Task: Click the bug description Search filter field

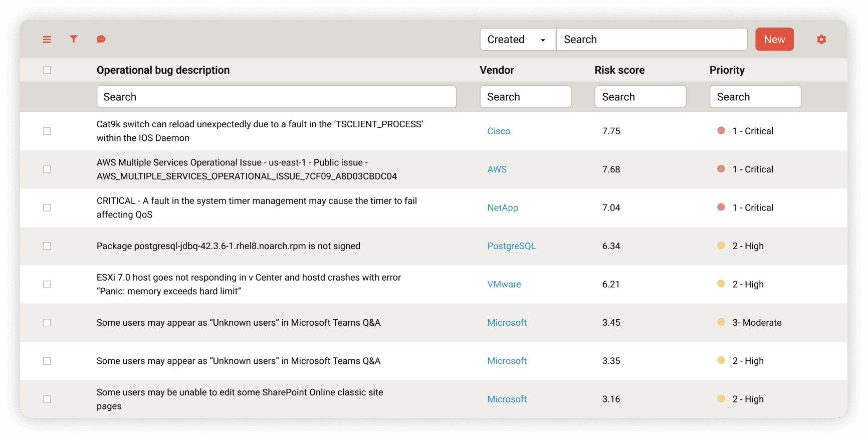Action: [x=276, y=97]
